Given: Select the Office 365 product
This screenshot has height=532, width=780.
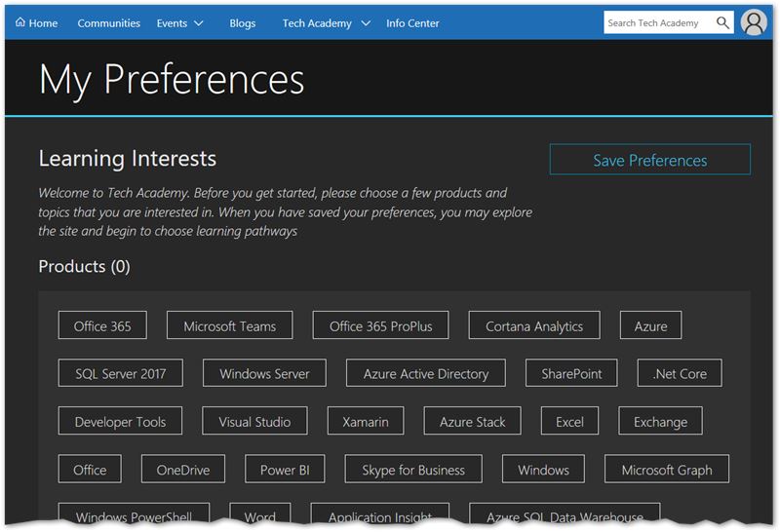Looking at the screenshot, I should pyautogui.click(x=102, y=325).
